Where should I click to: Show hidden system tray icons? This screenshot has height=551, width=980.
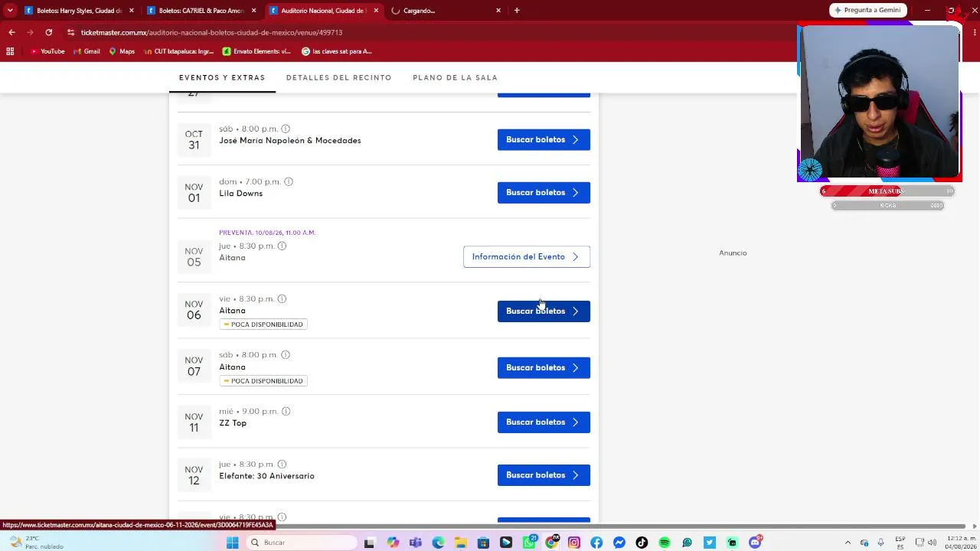tap(848, 543)
